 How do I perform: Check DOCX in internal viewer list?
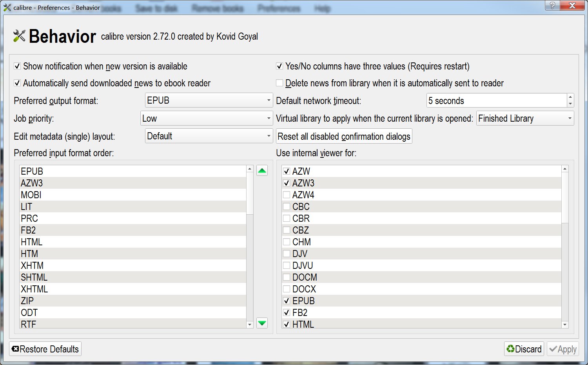(287, 289)
